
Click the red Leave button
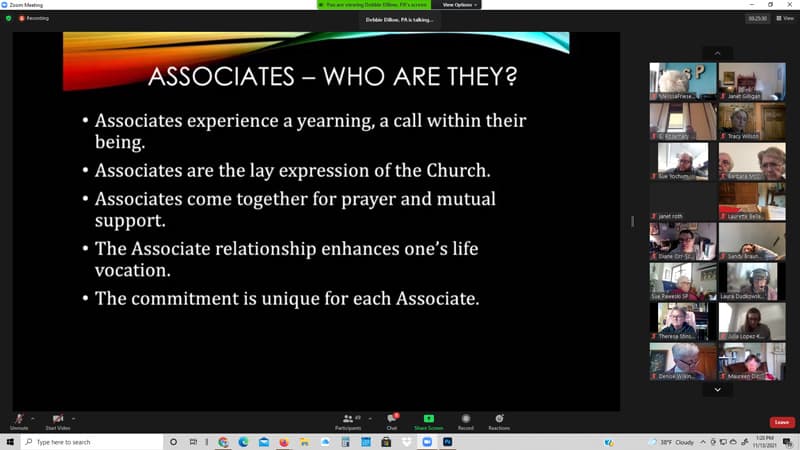click(781, 422)
